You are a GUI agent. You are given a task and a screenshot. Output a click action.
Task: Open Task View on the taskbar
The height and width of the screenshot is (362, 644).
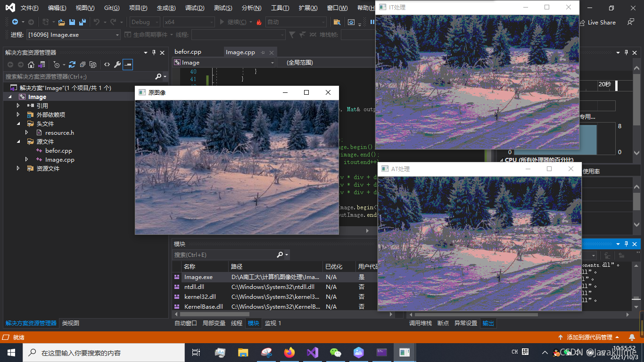(x=196, y=353)
